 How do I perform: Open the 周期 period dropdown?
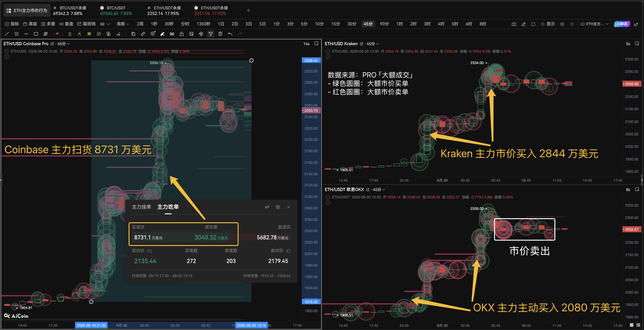pos(123,24)
